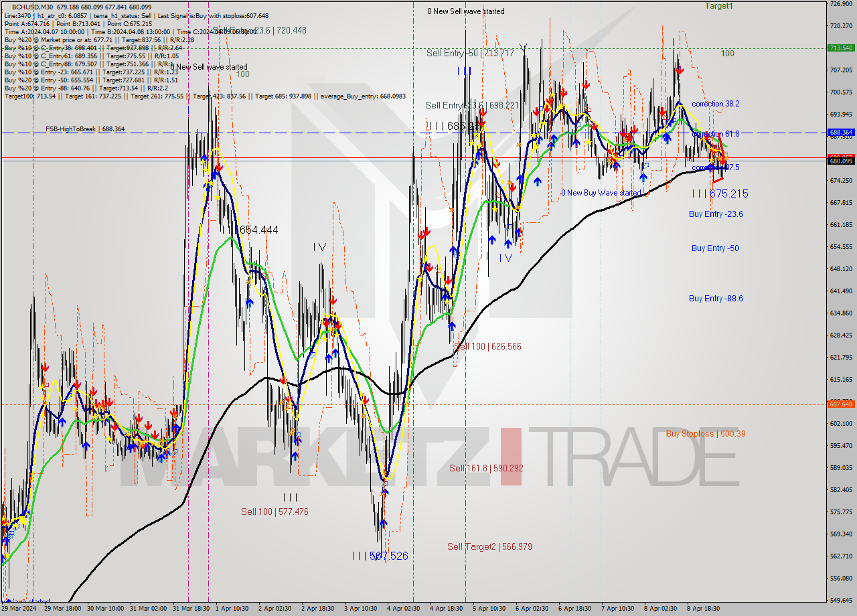857x616 pixels.
Task: Select the Line:3470 h1_atr_c0 info line
Action: (x=136, y=15)
